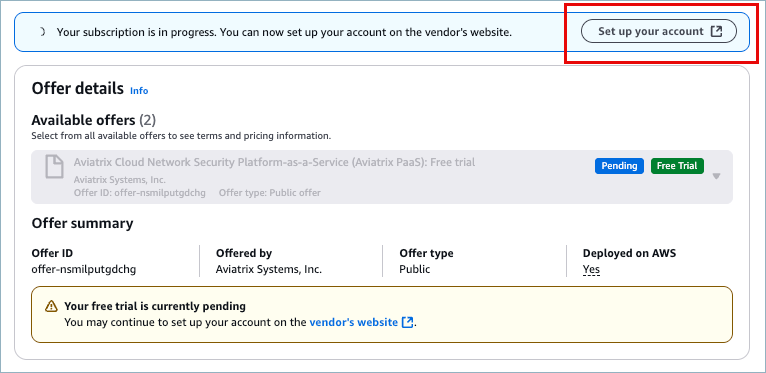Click the 'Your free trial is currently pending' text
This screenshot has height=373, width=766.
(x=155, y=307)
